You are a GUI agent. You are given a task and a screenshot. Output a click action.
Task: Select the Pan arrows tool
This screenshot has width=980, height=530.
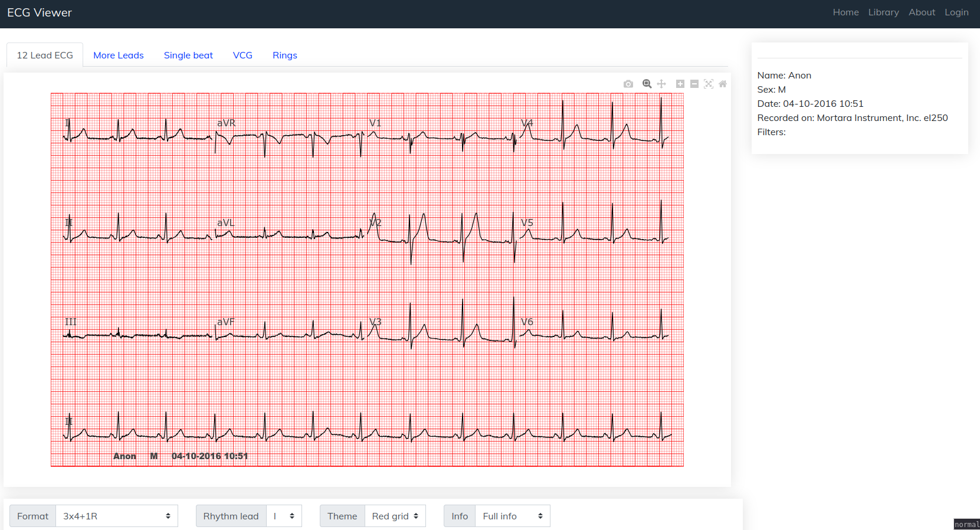coord(661,84)
